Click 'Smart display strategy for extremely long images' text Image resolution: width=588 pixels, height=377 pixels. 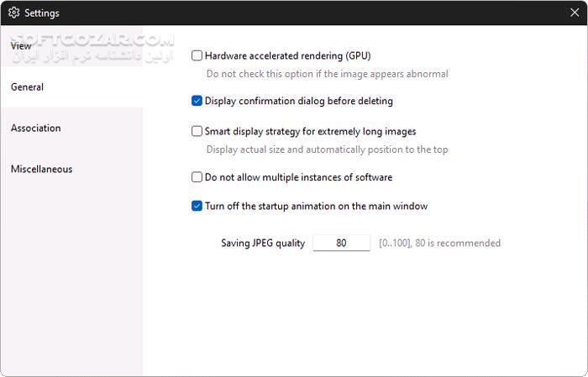click(x=310, y=132)
